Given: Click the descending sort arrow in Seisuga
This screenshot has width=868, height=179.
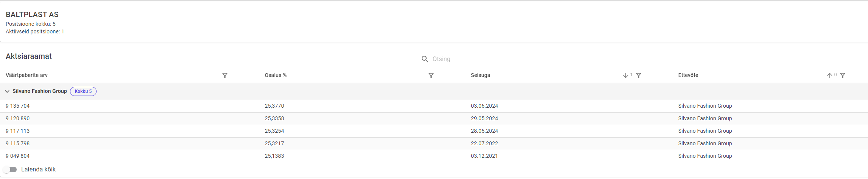Looking at the screenshot, I should click(625, 75).
